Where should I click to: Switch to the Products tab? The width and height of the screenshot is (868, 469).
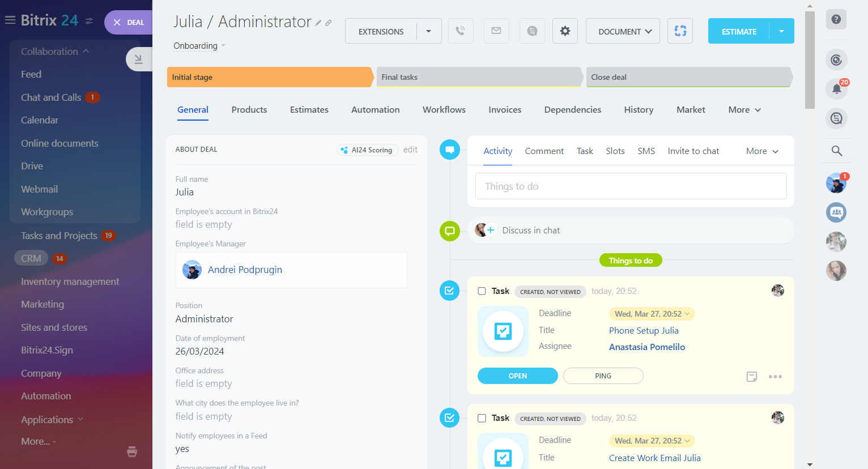tap(249, 110)
